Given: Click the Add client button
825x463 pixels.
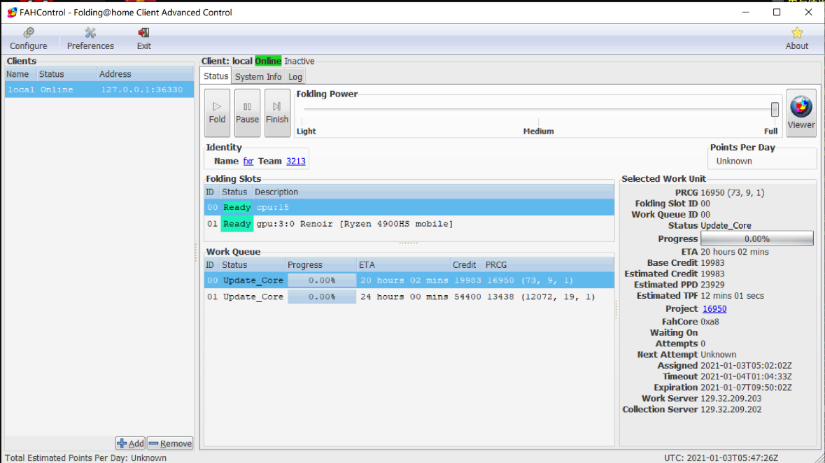Looking at the screenshot, I should coord(130,444).
